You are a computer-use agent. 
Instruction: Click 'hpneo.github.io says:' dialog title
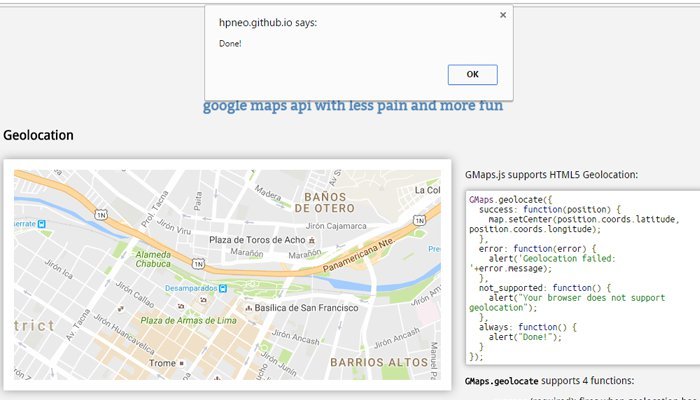268,23
